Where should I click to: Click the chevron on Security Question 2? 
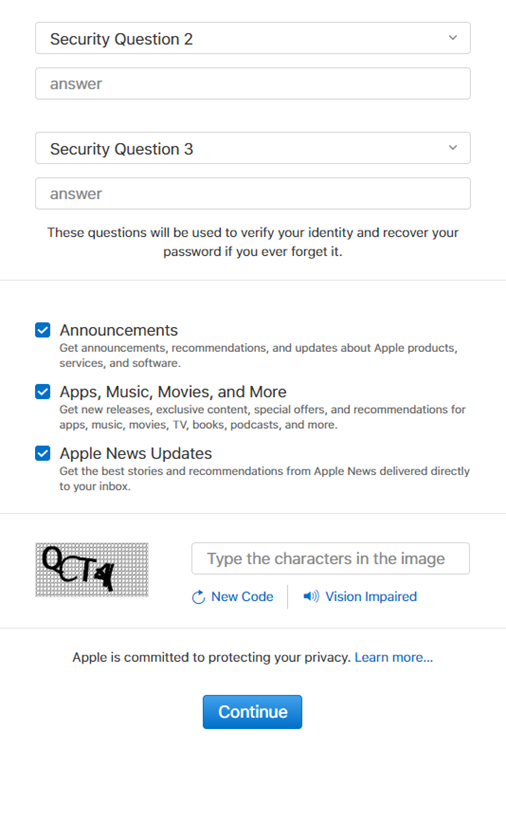453,38
